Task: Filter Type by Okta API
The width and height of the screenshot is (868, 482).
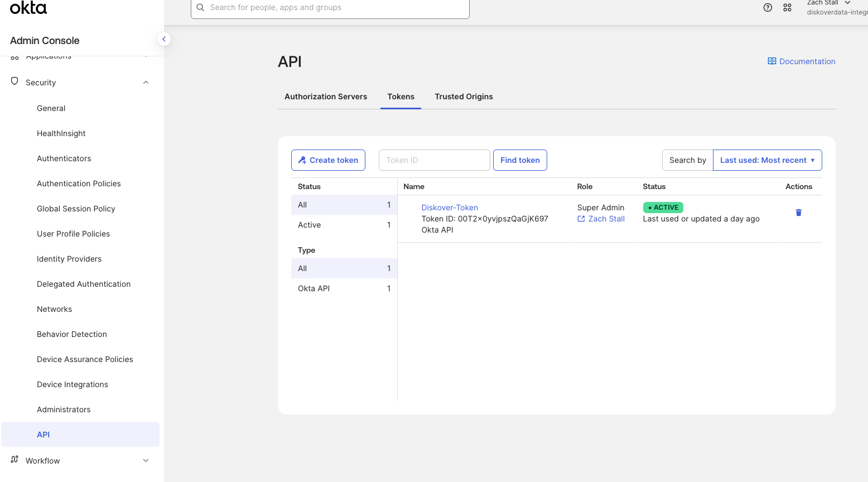Action: tap(344, 288)
